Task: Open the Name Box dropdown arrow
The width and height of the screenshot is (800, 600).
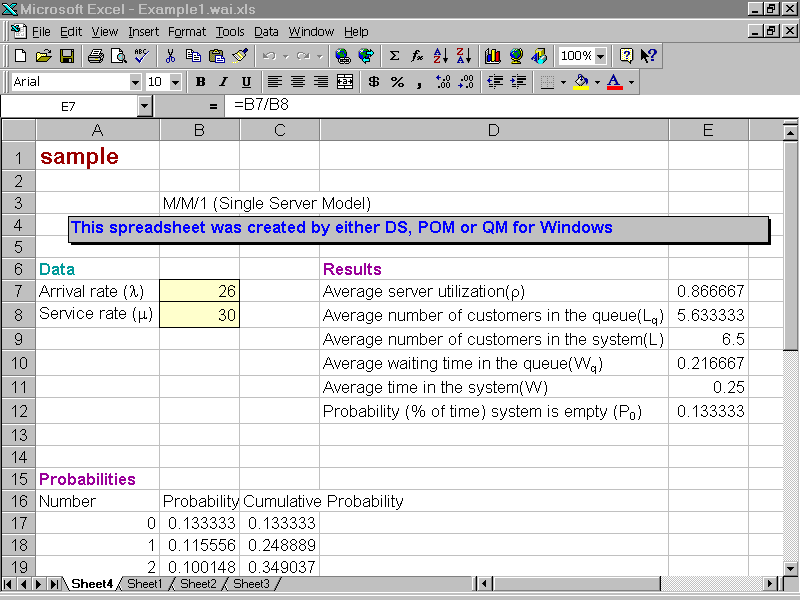Action: pyautogui.click(x=144, y=105)
